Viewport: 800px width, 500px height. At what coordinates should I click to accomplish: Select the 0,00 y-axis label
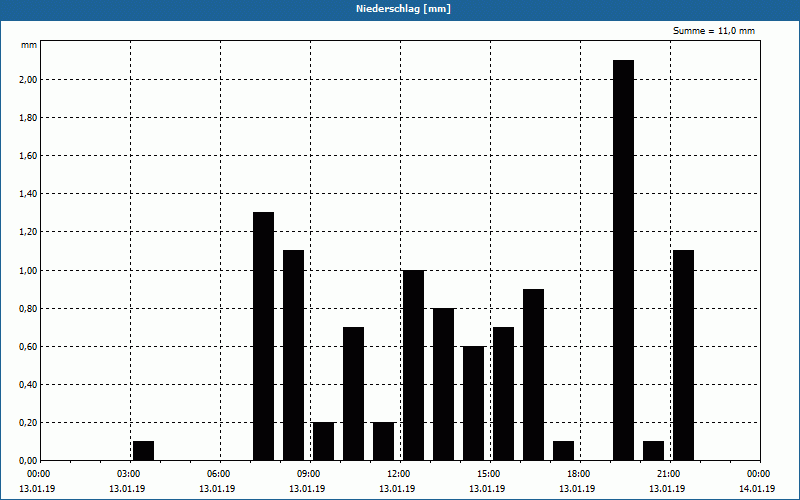click(x=28, y=461)
